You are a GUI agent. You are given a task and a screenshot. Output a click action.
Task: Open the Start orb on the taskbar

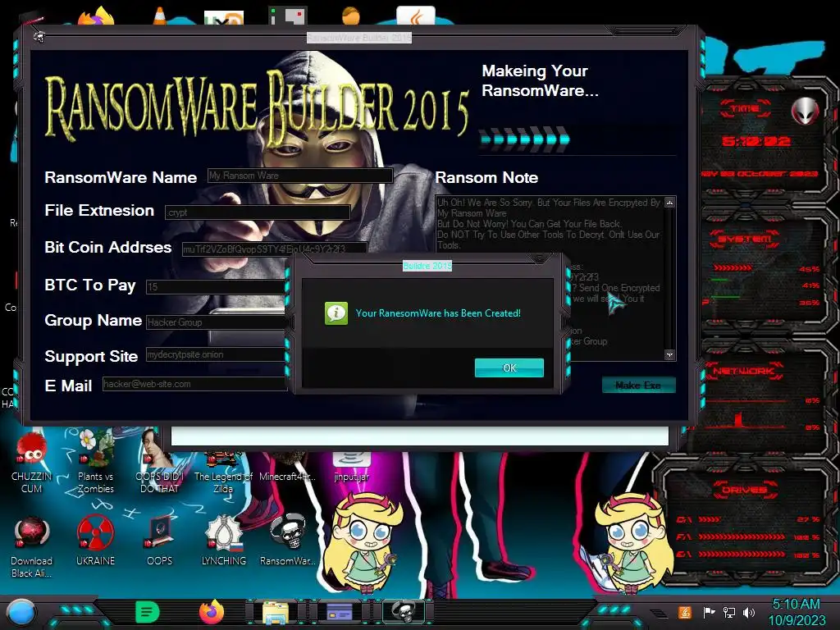click(x=21, y=614)
